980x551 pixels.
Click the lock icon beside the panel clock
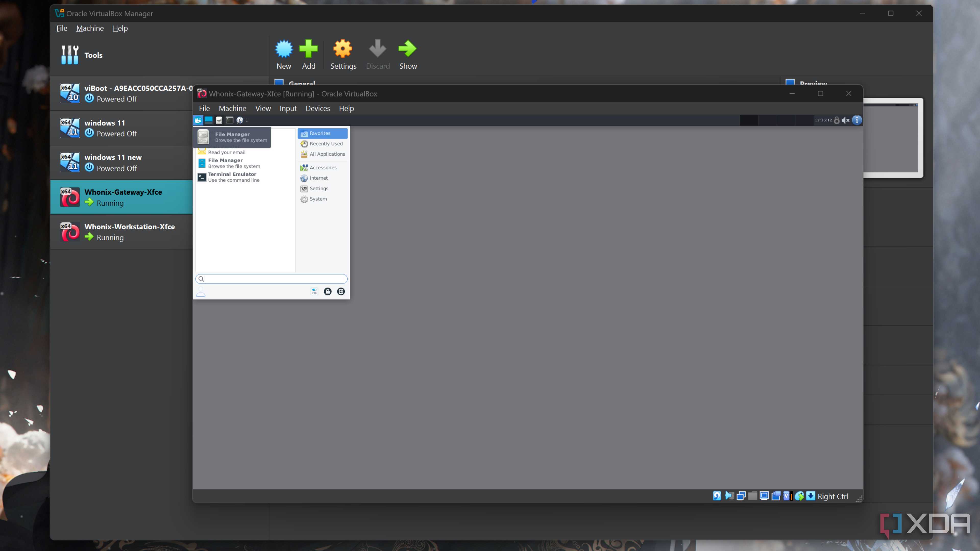[x=837, y=120]
